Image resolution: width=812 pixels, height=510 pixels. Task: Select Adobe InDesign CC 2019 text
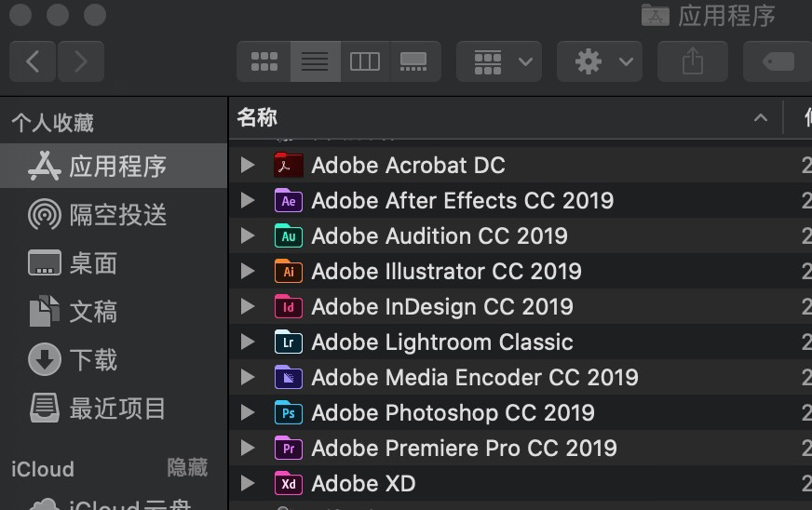[x=442, y=307]
